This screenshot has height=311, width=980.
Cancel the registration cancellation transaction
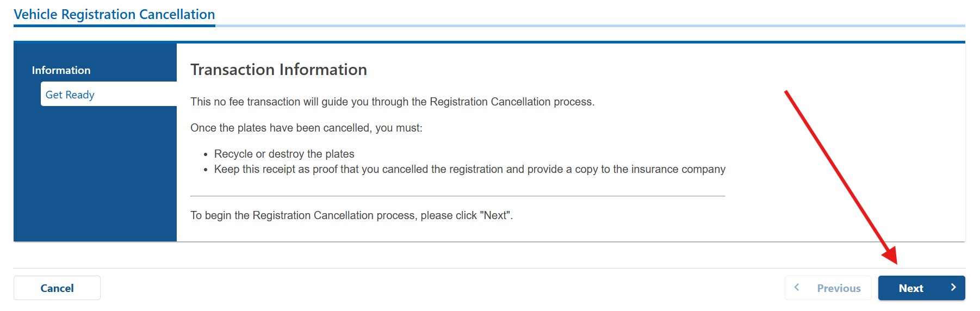point(57,288)
